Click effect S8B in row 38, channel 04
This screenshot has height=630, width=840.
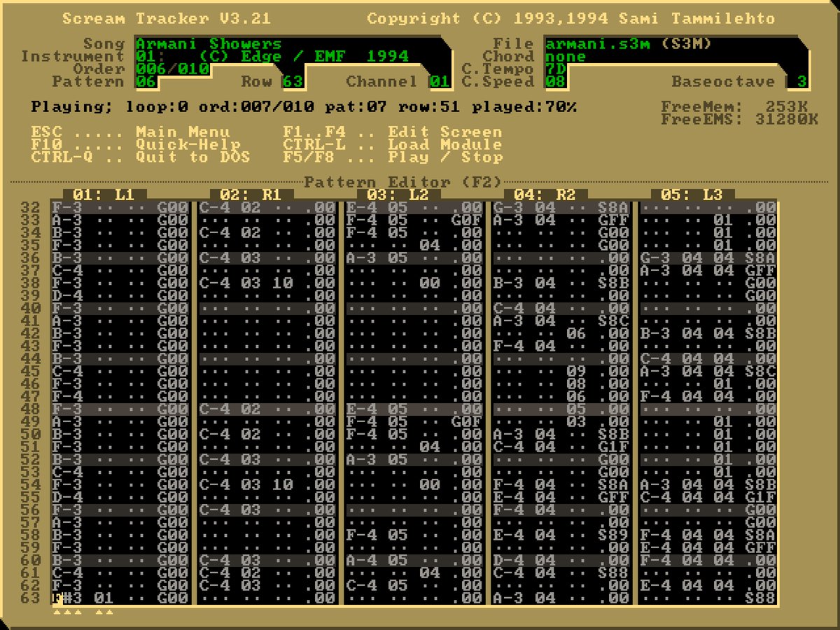pos(613,283)
